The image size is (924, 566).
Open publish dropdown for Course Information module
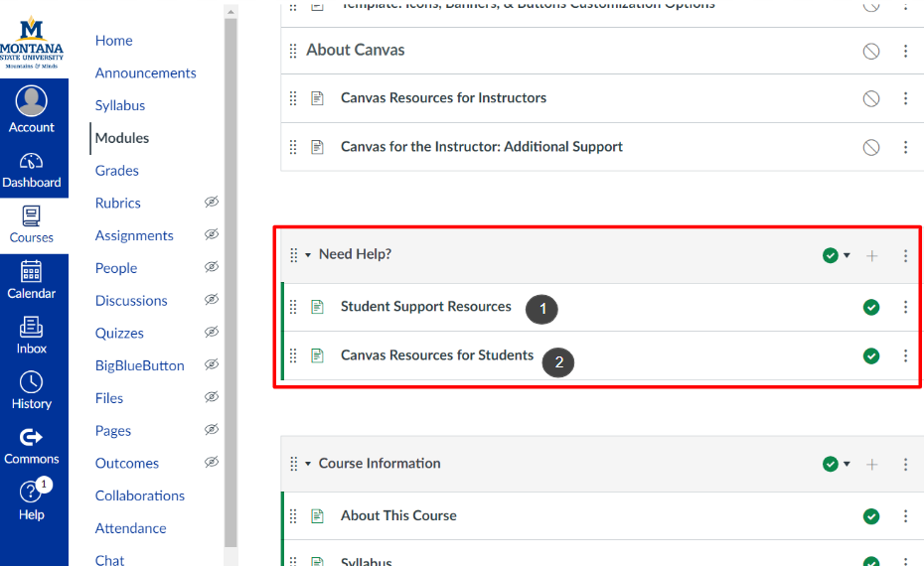(837, 464)
